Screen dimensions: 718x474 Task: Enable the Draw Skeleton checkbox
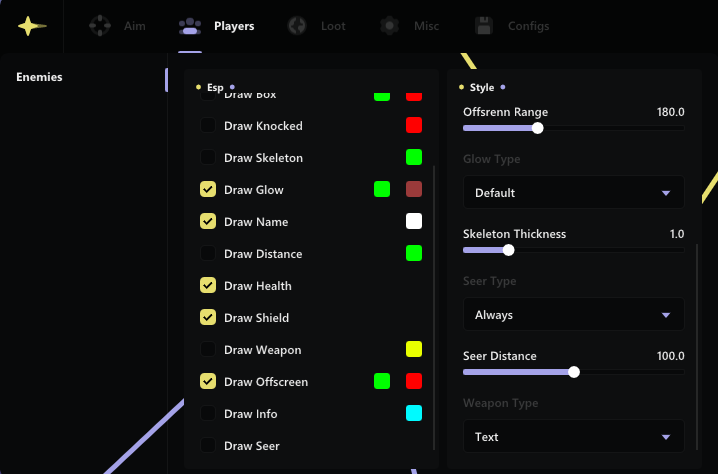pos(208,158)
